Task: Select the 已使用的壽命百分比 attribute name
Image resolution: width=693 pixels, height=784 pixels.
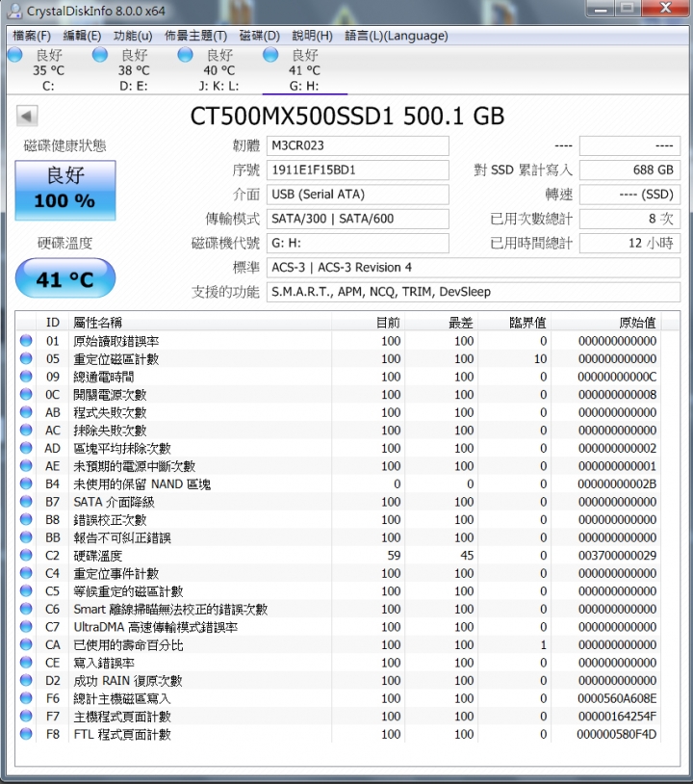Action: (128, 645)
